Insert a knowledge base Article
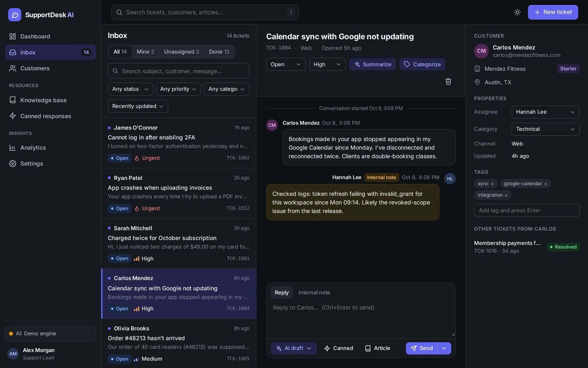 pos(377,348)
